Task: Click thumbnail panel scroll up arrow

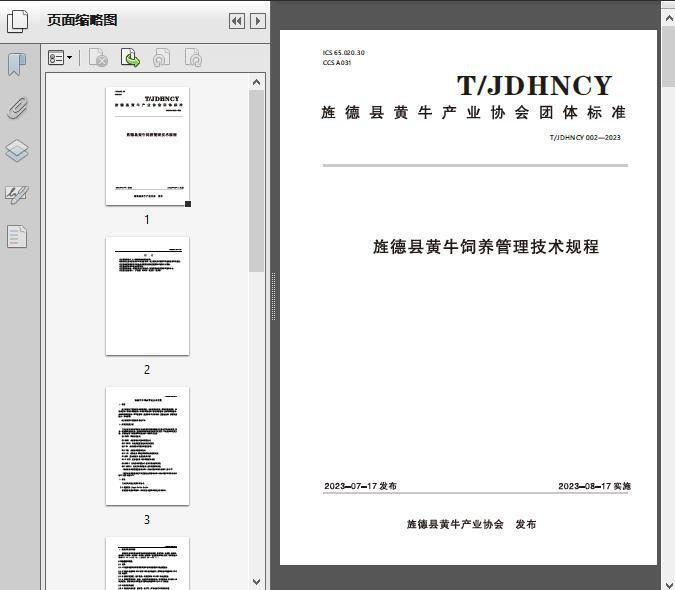Action: 257,82
